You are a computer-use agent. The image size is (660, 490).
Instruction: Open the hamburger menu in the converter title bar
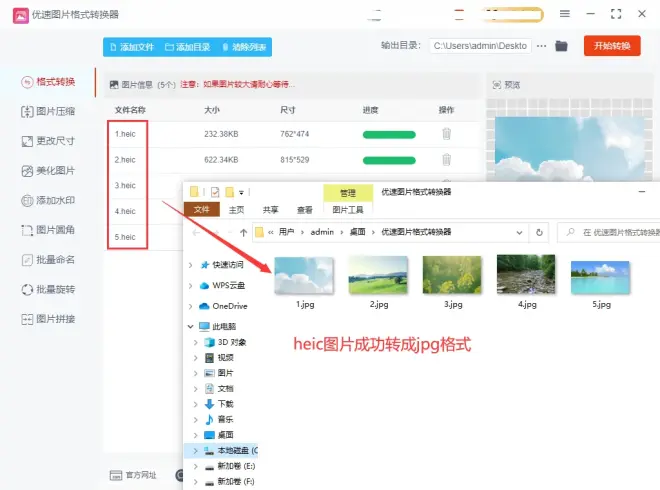coord(564,14)
